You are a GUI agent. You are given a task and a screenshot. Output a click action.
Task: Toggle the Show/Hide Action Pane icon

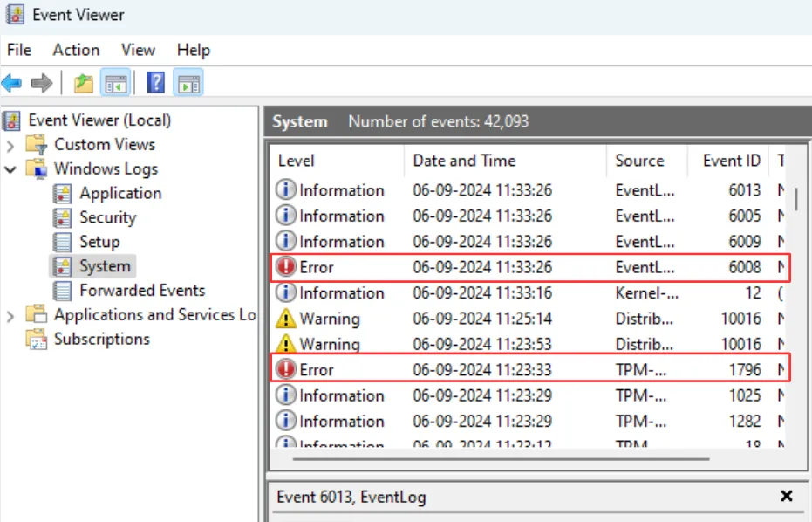[188, 83]
